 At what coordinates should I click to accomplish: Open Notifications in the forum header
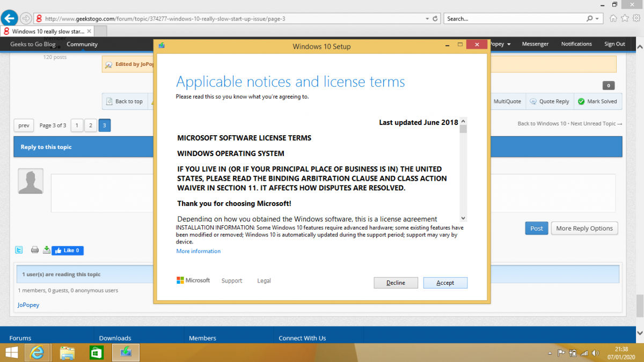click(576, 44)
